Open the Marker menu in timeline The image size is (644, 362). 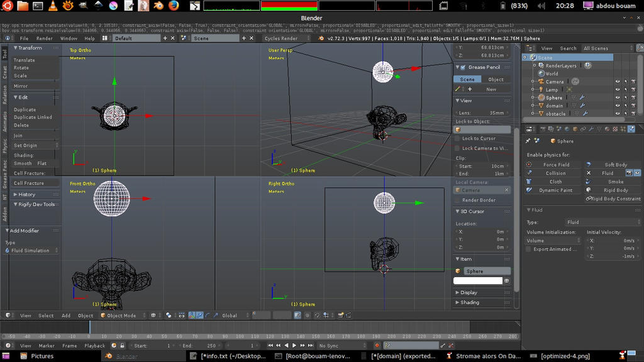tap(47, 346)
